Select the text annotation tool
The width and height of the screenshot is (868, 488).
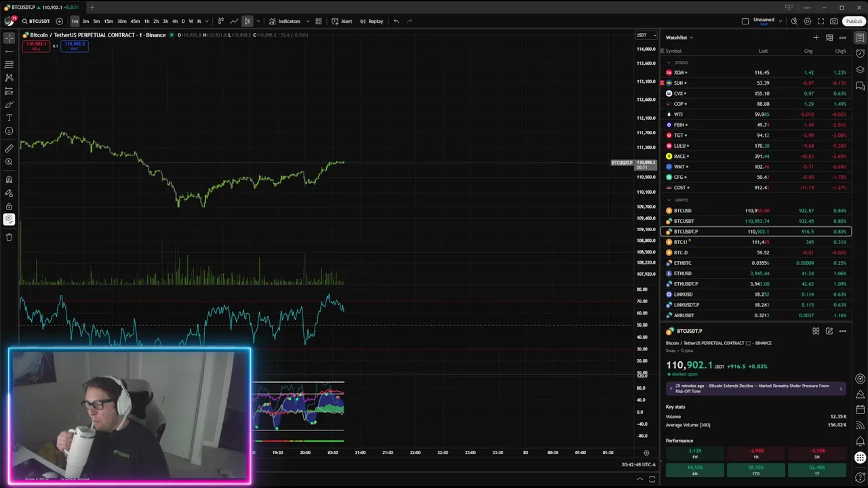click(9, 118)
